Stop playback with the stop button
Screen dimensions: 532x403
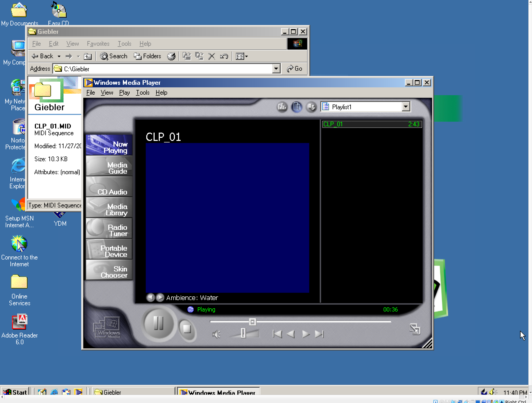point(187,329)
